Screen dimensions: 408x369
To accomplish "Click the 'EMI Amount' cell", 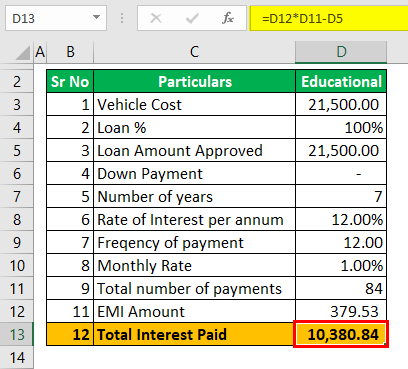I will coord(195,311).
